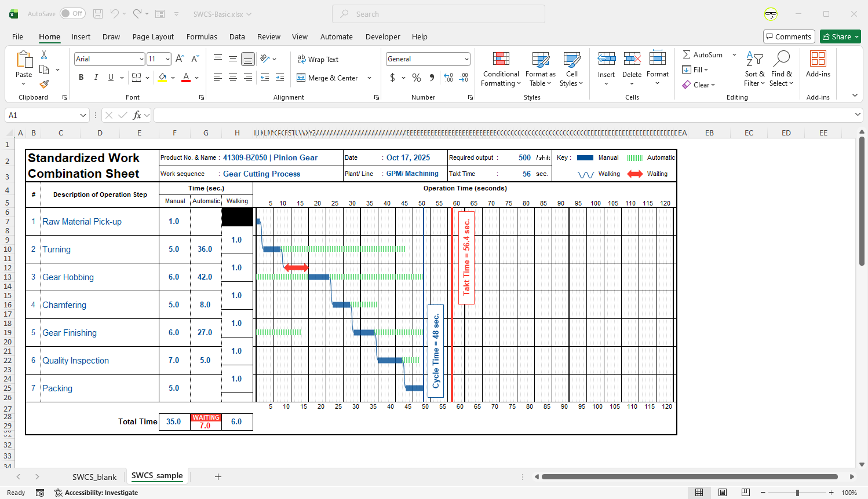Open the File menu
This screenshot has width=868, height=499.
(18, 36)
